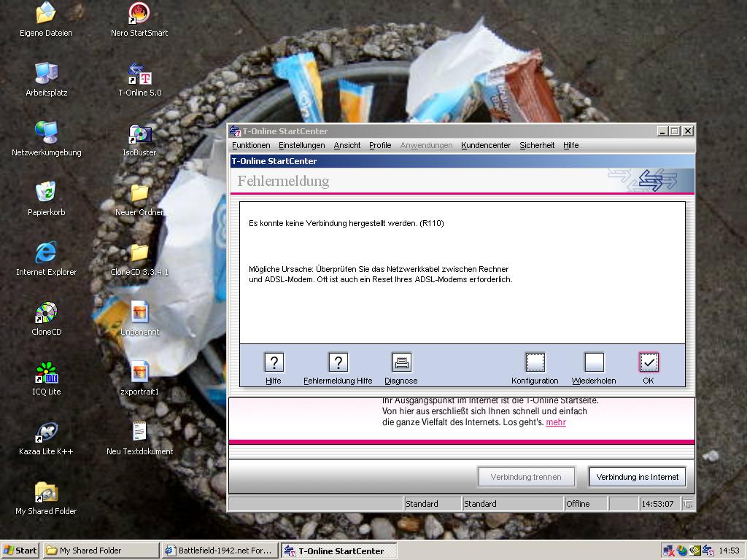The height and width of the screenshot is (560, 747).
Task: Click the Offline status bar entry
Action: [x=586, y=504]
